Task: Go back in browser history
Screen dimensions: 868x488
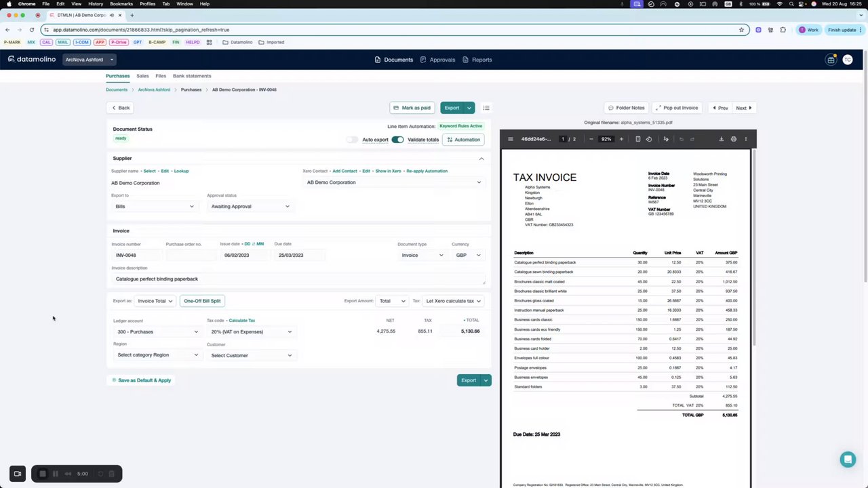Action: (7, 30)
